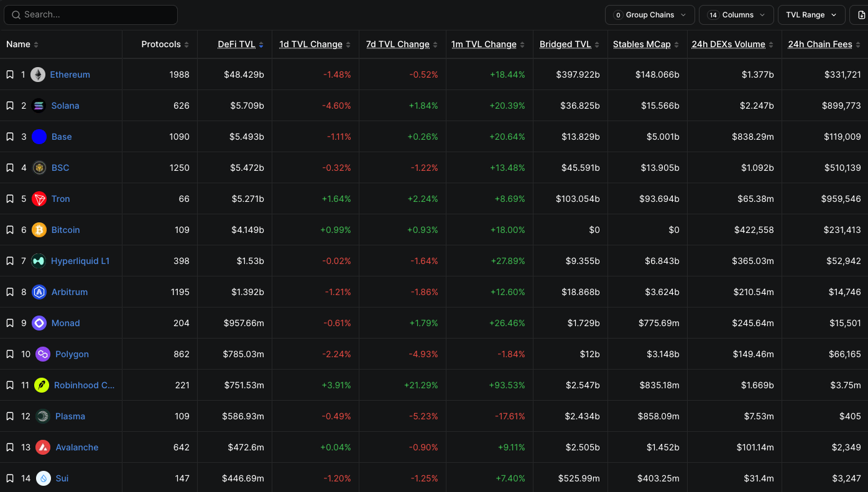Sort by 24h DEXs Volume column
This screenshot has width=868, height=492.
(x=732, y=45)
